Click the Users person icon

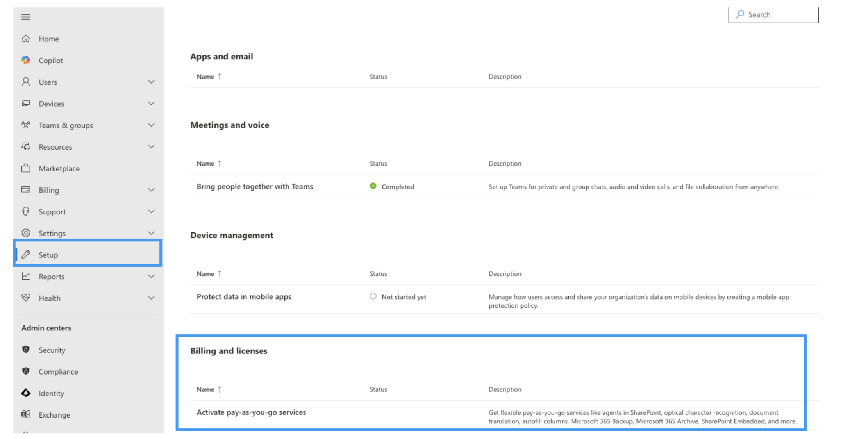click(26, 82)
